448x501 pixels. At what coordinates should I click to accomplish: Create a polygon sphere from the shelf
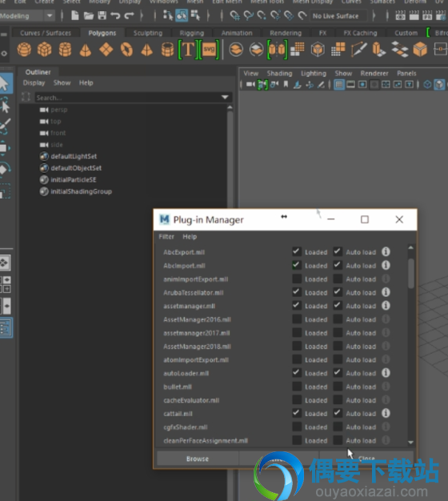(24, 50)
